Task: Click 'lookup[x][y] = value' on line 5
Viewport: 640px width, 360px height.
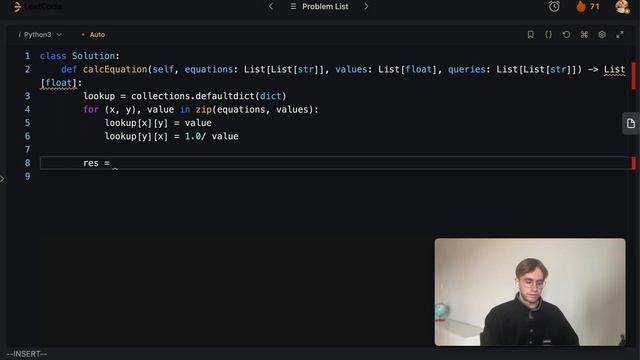Action: click(158, 123)
